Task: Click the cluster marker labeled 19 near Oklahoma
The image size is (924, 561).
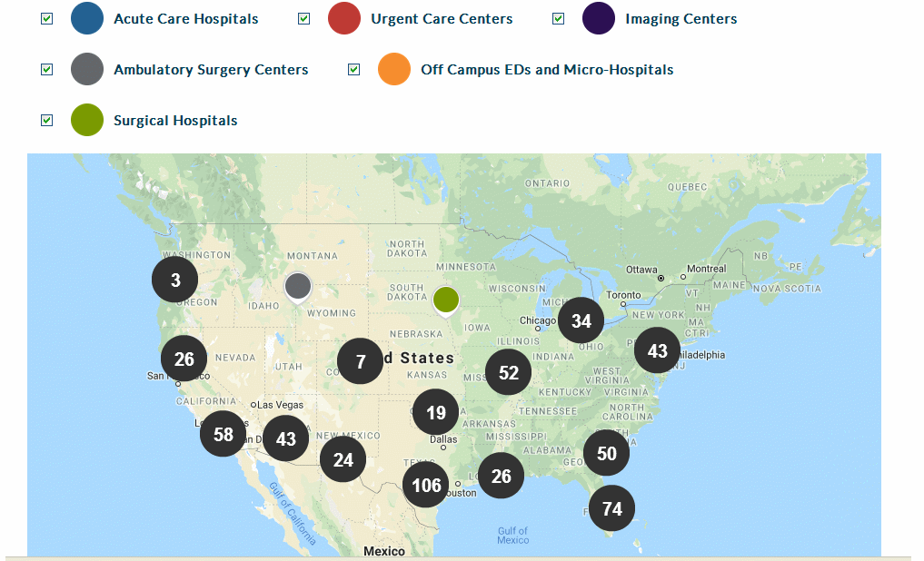Action: click(435, 412)
